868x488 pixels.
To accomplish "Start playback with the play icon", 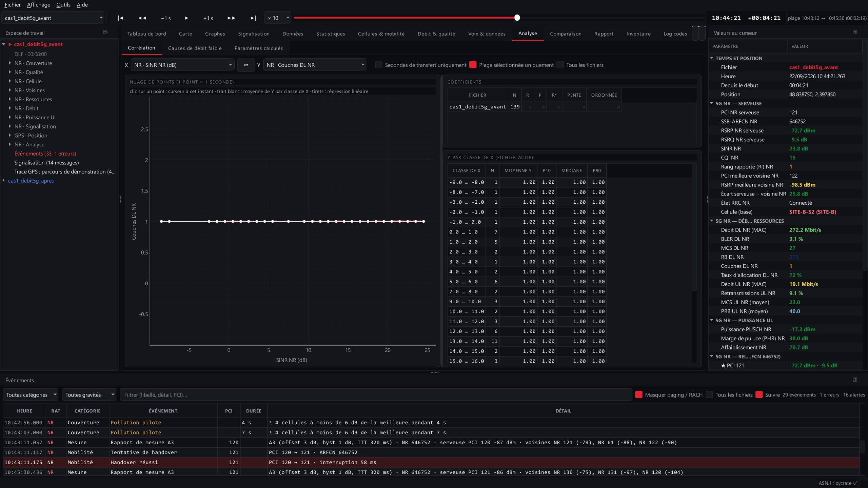I will click(186, 18).
